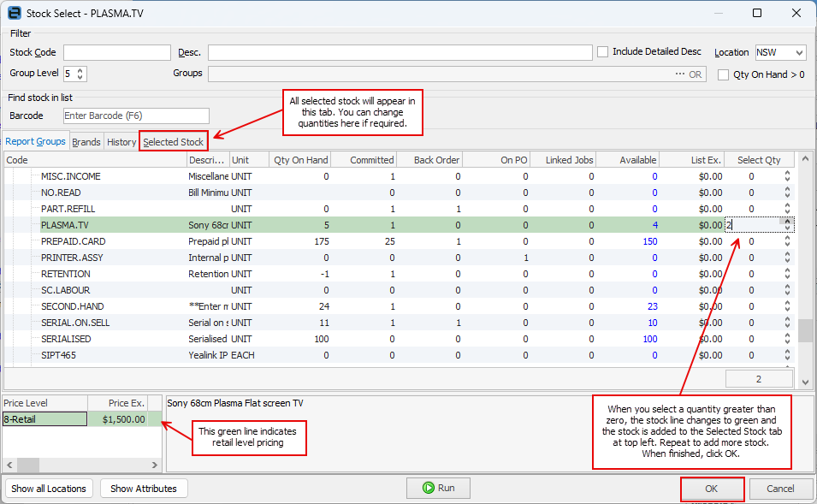Screen dimensions: 817x504
Task: Click the Code column header
Action: [x=95, y=160]
